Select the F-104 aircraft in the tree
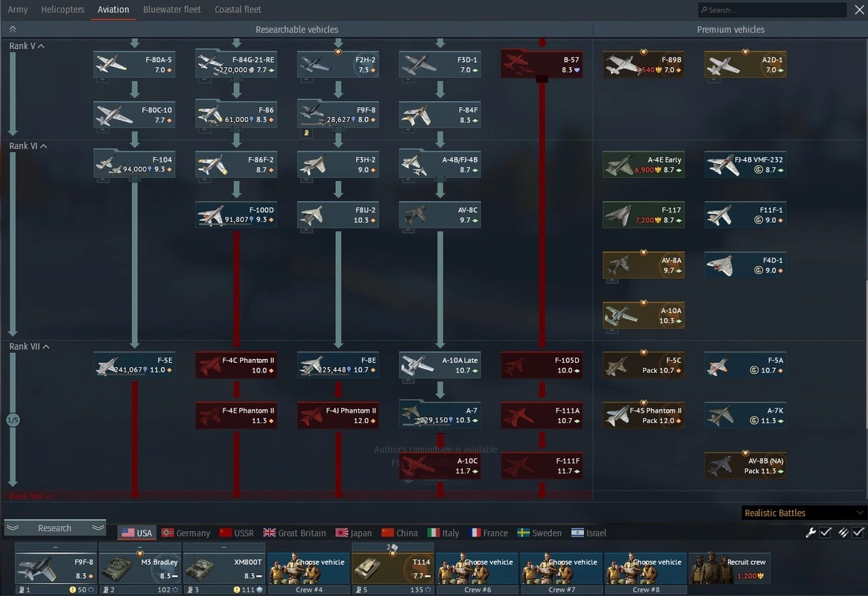 click(135, 164)
